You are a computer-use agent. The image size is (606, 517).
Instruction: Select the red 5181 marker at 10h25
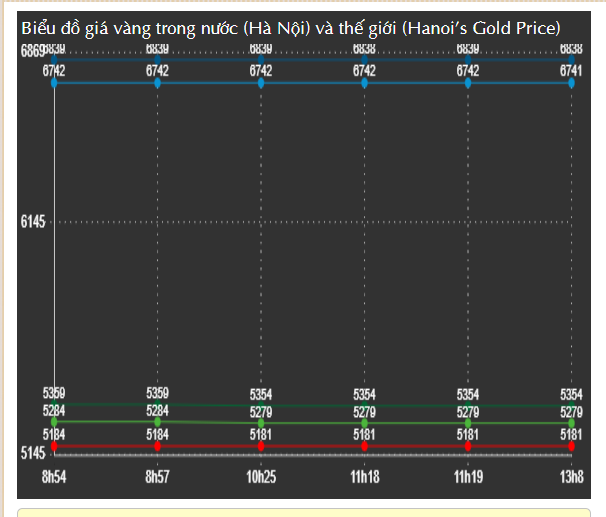tap(261, 446)
